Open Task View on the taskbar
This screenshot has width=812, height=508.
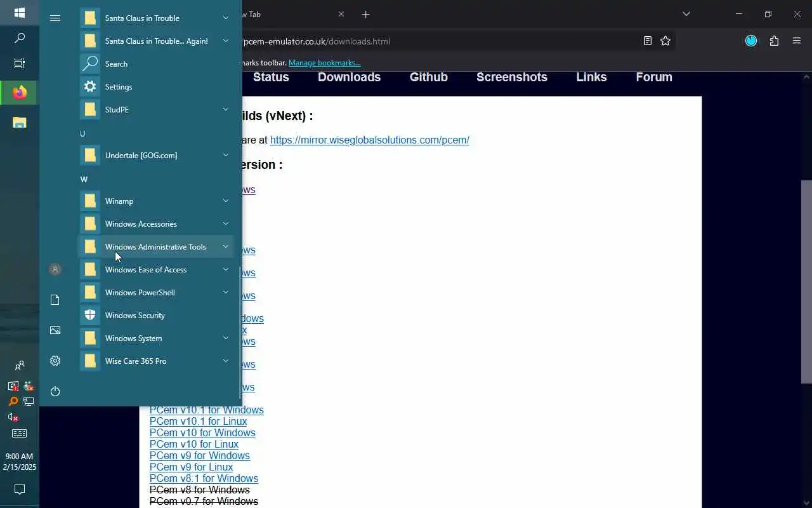[20, 63]
